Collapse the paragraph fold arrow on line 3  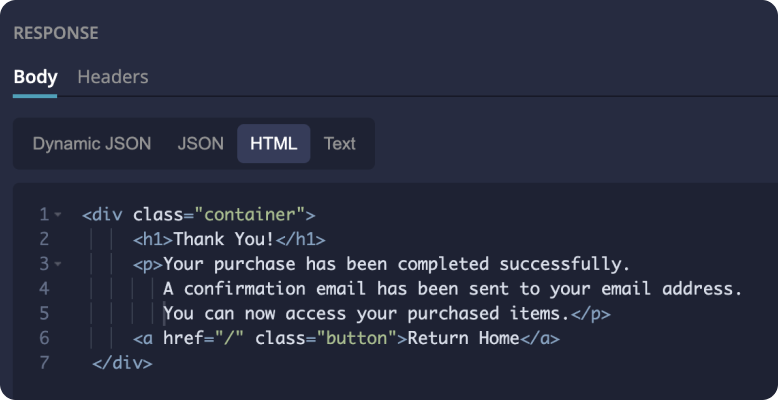[58, 264]
